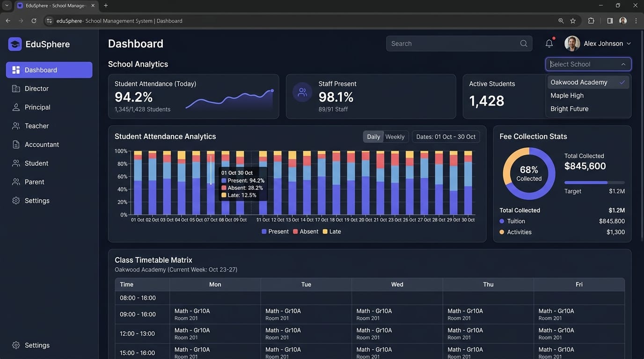Select the Student sidebar icon

pyautogui.click(x=16, y=163)
